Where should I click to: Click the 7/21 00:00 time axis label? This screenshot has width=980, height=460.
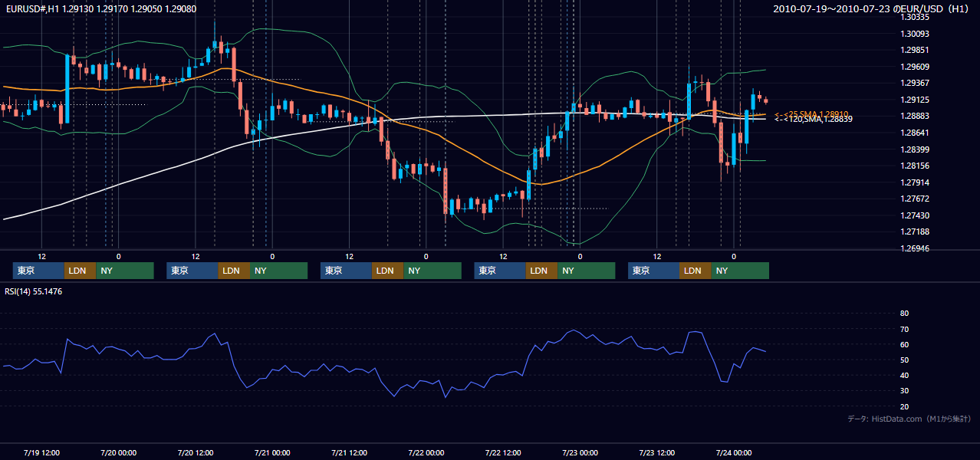(272, 452)
